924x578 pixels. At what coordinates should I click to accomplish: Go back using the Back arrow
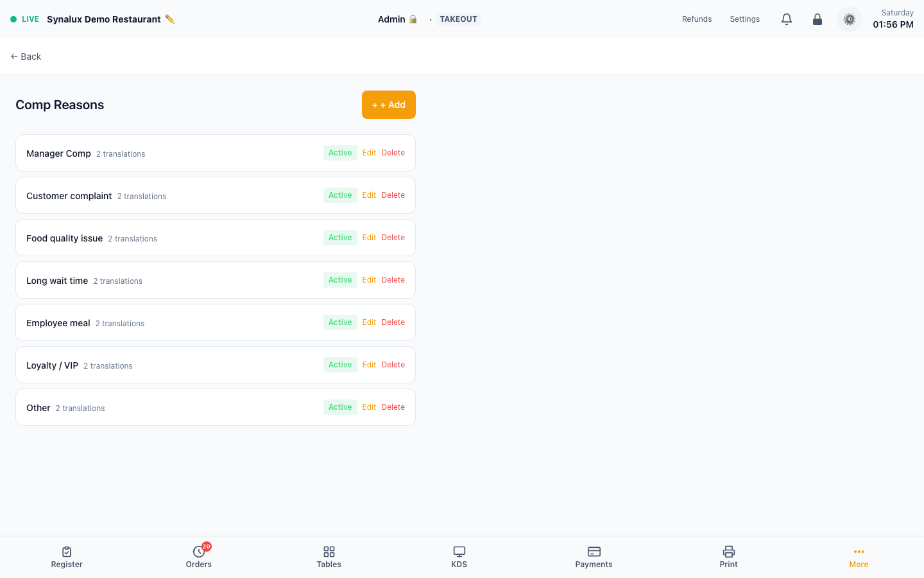click(26, 57)
